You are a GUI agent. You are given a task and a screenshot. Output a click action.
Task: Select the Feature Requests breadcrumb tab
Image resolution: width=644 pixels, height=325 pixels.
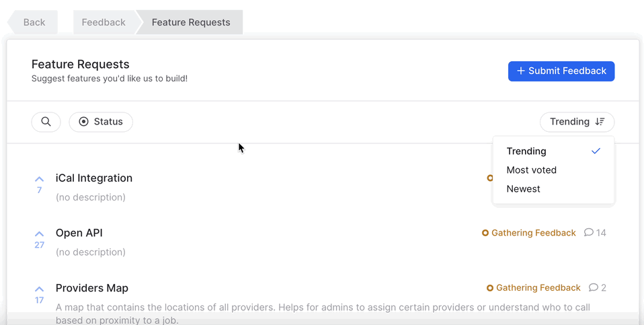click(x=191, y=22)
